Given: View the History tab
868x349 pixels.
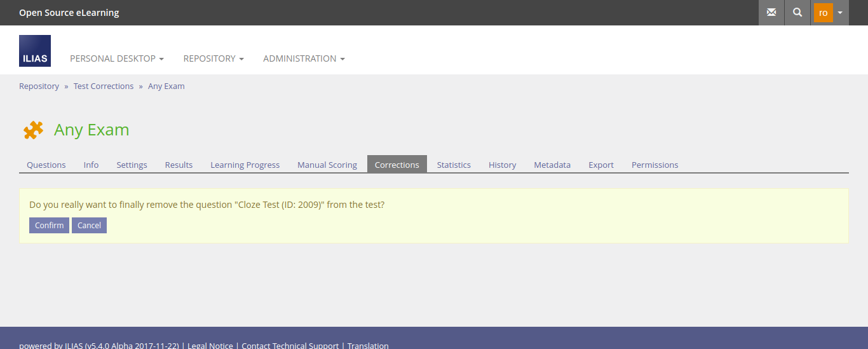Looking at the screenshot, I should (x=502, y=165).
